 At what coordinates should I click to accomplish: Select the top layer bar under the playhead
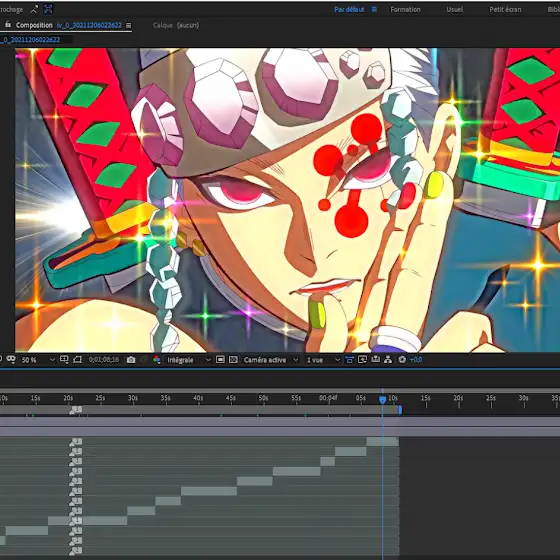pos(382,442)
